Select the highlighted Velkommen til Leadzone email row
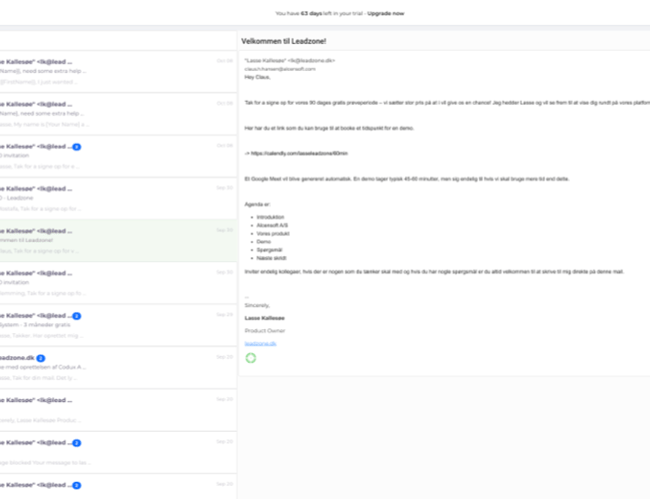The height and width of the screenshot is (500, 650). (118, 241)
